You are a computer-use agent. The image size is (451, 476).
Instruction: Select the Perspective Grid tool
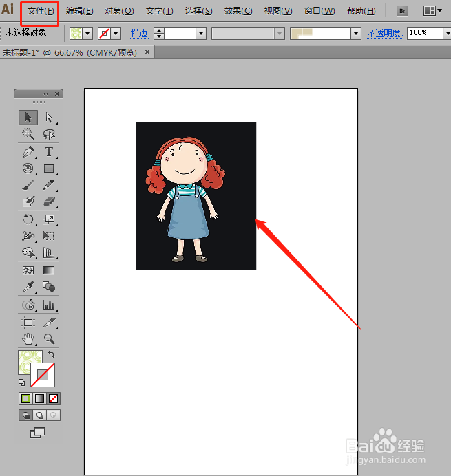coord(49,252)
